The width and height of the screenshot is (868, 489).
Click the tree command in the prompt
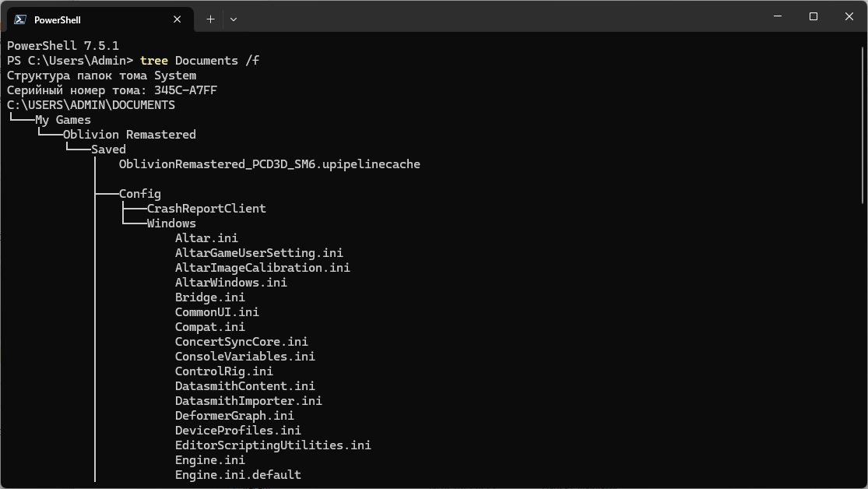click(154, 61)
